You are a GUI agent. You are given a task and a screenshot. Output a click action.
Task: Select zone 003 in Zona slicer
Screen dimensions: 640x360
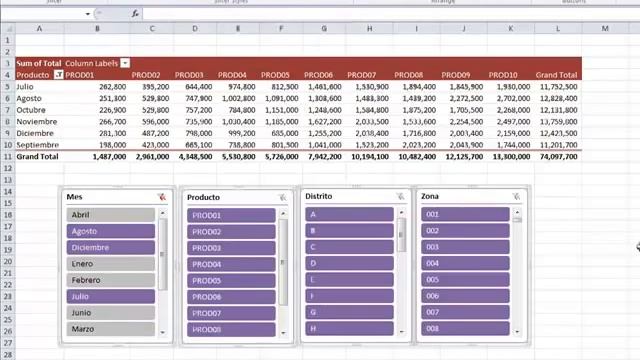click(x=465, y=247)
